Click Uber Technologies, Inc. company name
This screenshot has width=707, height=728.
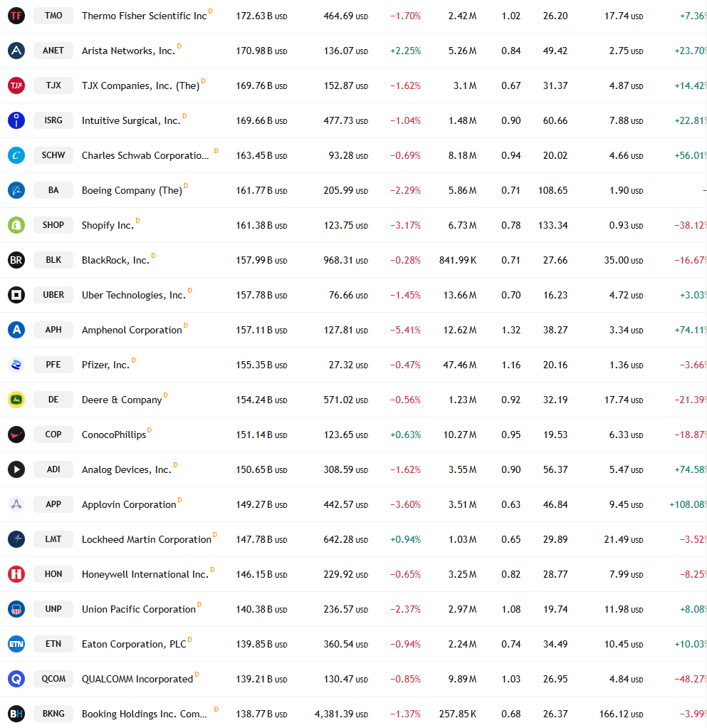[x=134, y=296]
